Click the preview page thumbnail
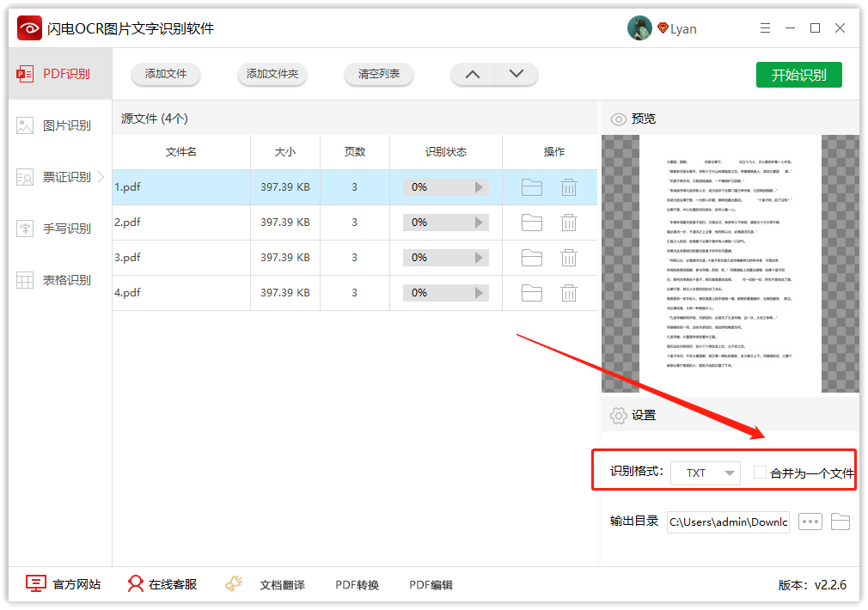This screenshot has width=868, height=610. pos(730,264)
